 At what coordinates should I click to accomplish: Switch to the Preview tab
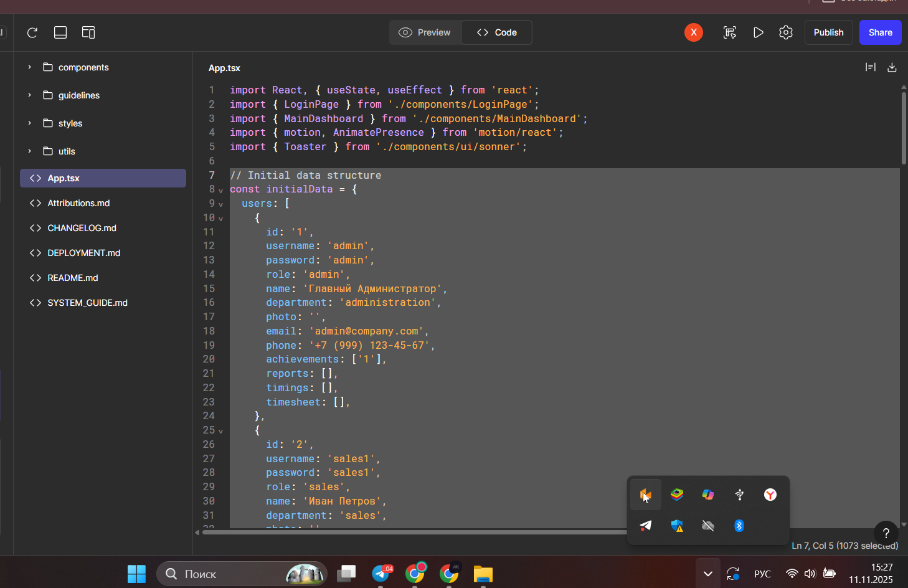click(x=425, y=32)
